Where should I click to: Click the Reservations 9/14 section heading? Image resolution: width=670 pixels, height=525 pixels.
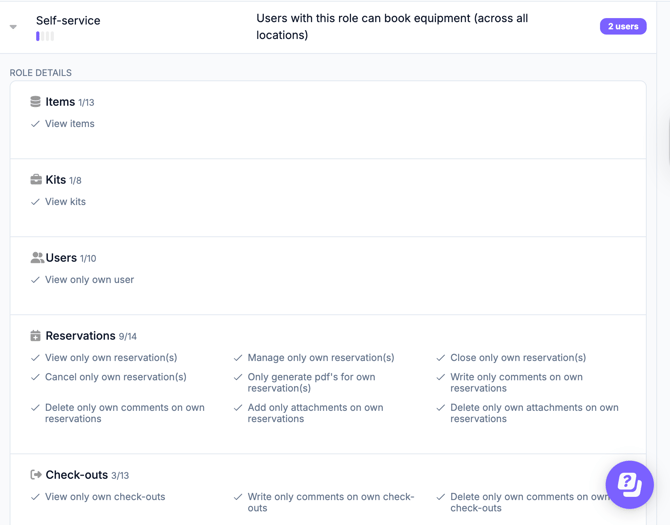click(91, 336)
